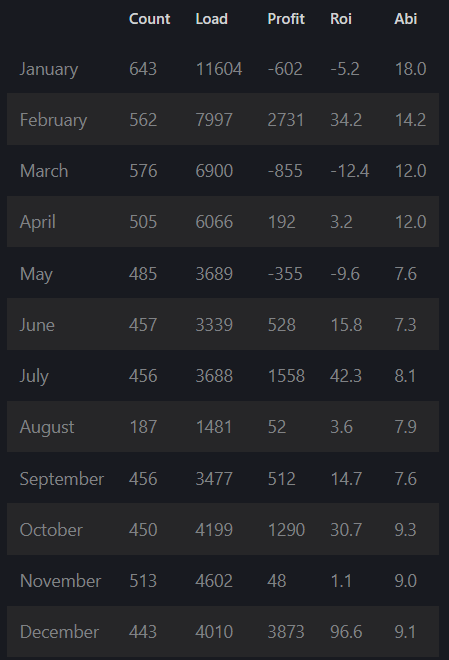Click the October row label
Image resolution: width=449 pixels, height=660 pixels.
point(51,530)
